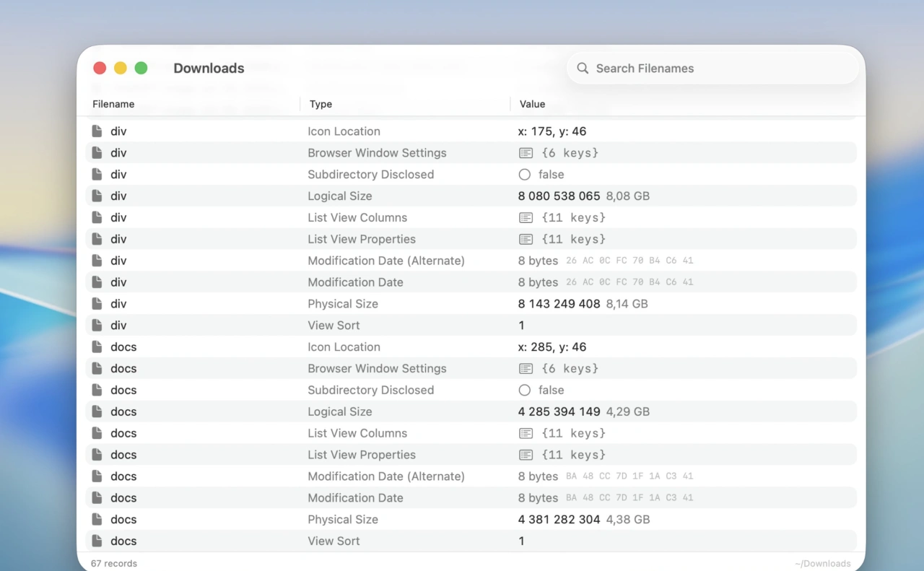Click the document icon beside div Physical Size
Image resolution: width=924 pixels, height=571 pixels.
coord(97,304)
